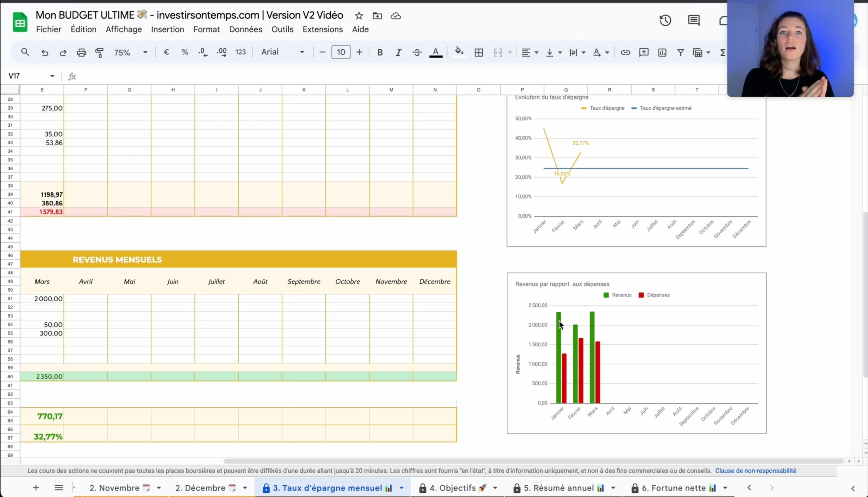Click the insert link icon
This screenshot has height=497, width=868.
pyautogui.click(x=625, y=52)
